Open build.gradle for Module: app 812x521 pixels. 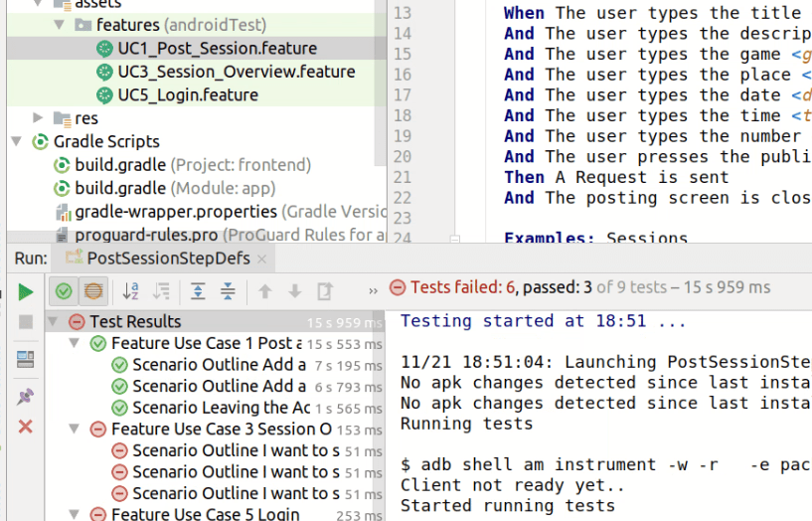pyautogui.click(x=175, y=188)
